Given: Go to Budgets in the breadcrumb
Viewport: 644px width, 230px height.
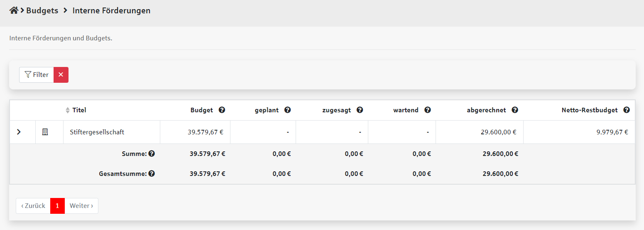Looking at the screenshot, I should click(x=42, y=11).
